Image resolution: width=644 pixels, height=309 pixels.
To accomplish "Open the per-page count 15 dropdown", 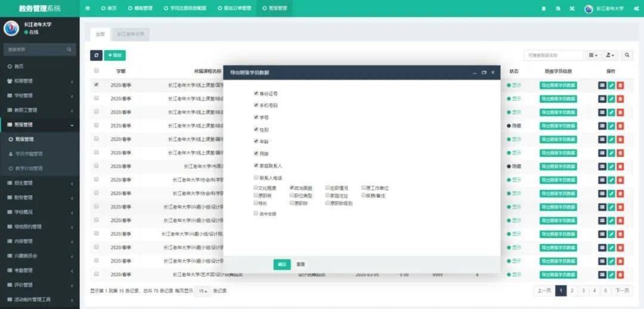I will 203,291.
